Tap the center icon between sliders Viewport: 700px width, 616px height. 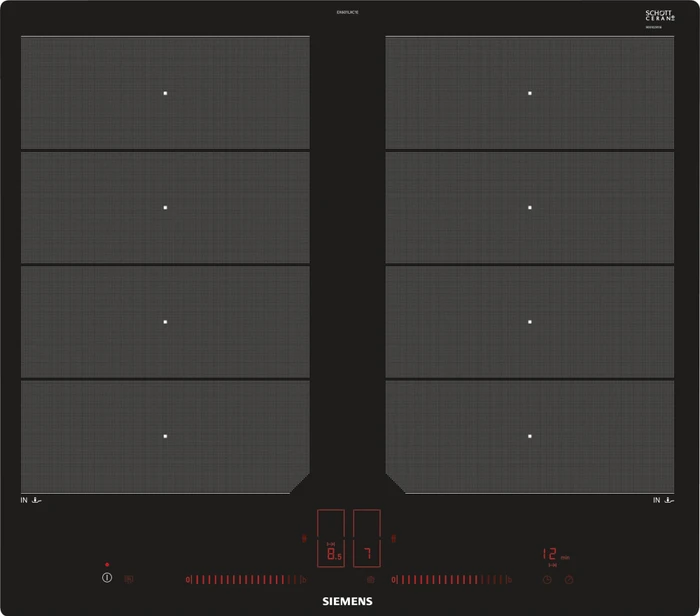tap(371, 580)
